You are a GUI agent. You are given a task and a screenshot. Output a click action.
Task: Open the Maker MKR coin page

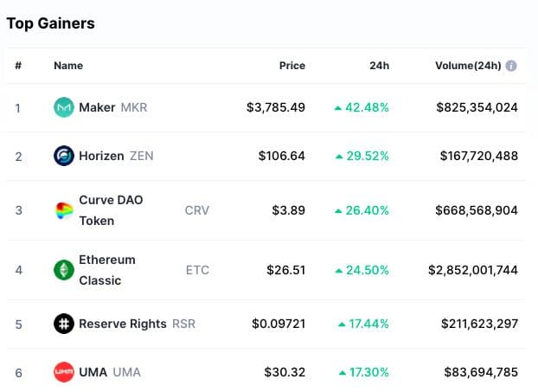pos(97,108)
